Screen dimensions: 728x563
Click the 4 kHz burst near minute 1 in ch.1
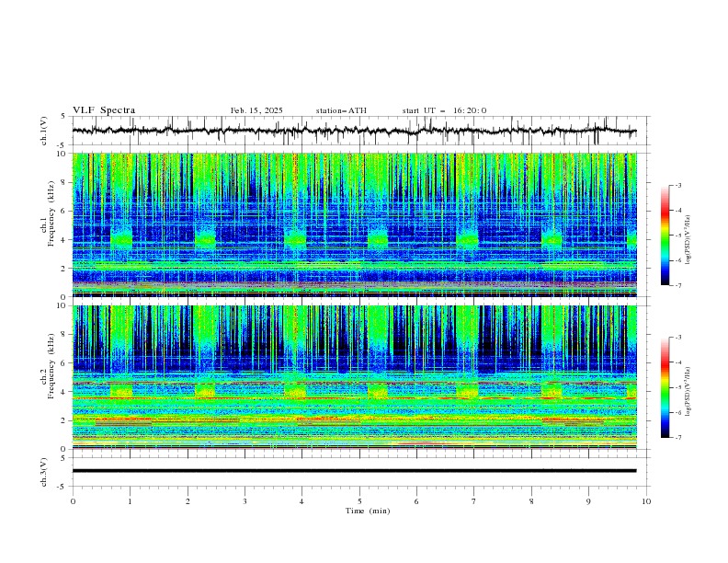click(121, 239)
